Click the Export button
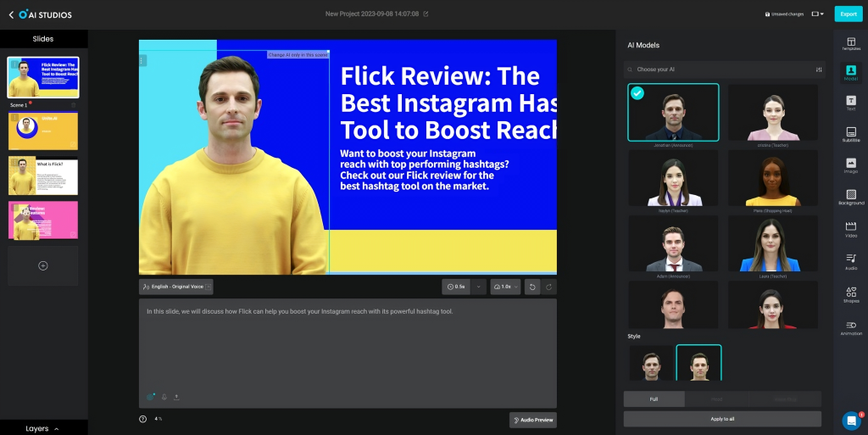 click(x=848, y=14)
